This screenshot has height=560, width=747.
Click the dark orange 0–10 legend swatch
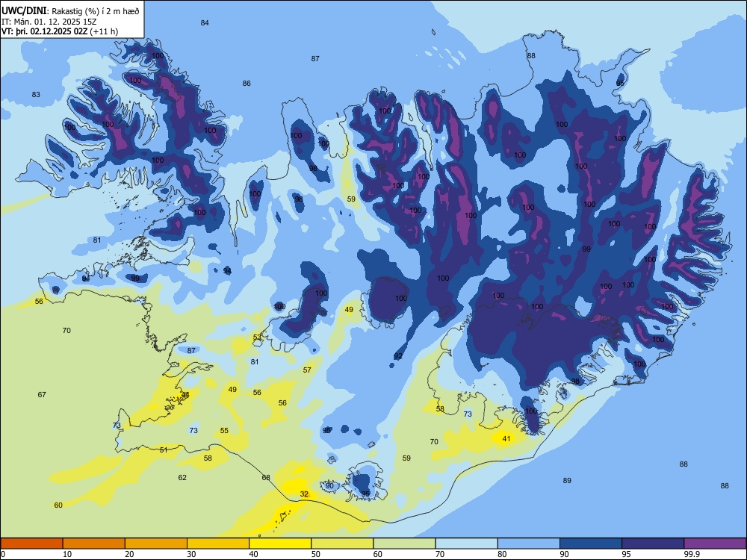pyautogui.click(x=31, y=544)
